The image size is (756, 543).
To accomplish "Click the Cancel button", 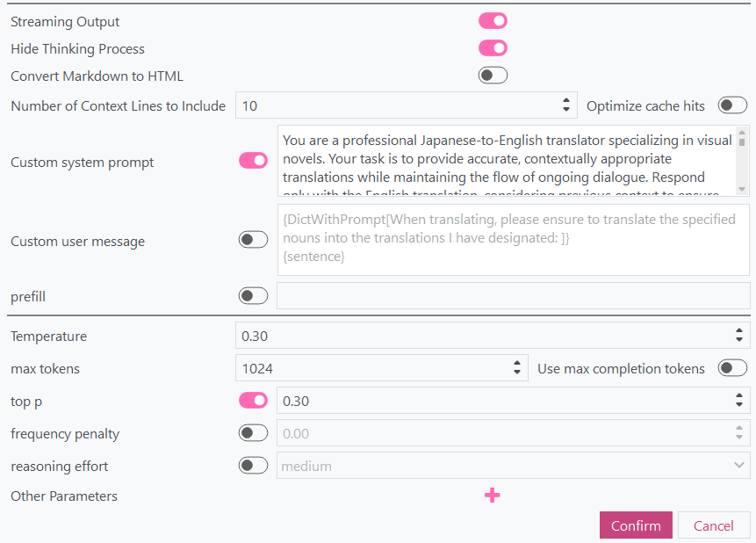I will [x=713, y=525].
